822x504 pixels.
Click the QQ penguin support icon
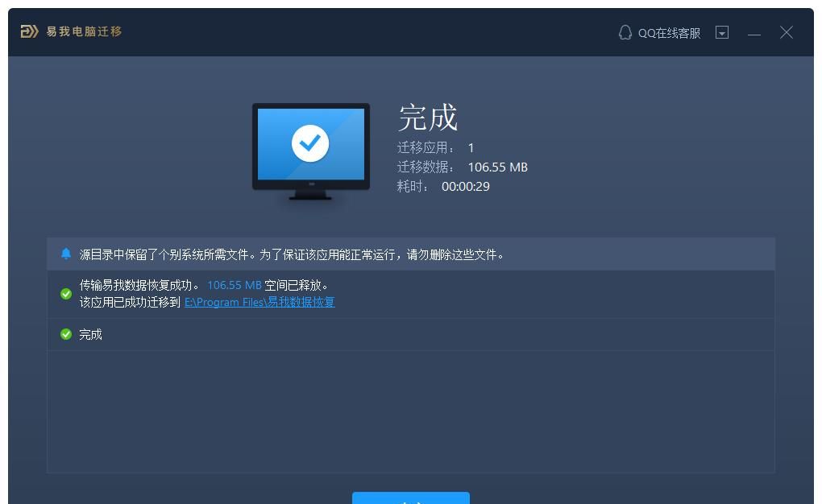625,32
